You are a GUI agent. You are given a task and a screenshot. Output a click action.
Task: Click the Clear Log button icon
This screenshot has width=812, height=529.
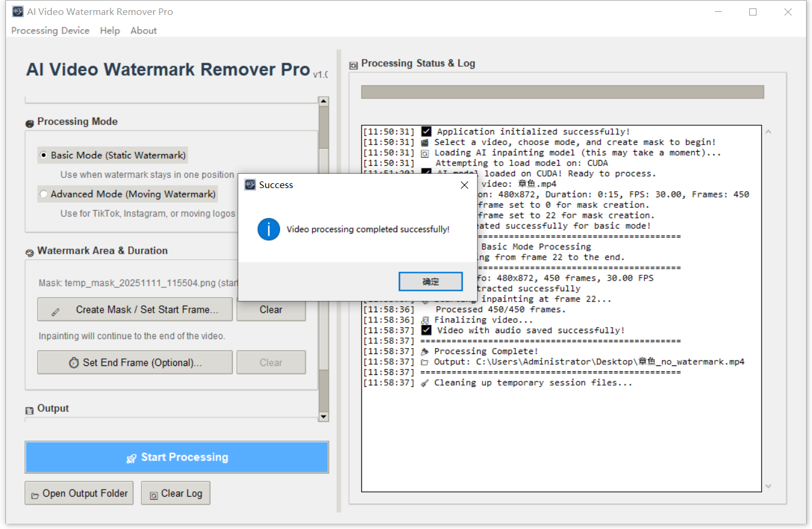coord(153,494)
